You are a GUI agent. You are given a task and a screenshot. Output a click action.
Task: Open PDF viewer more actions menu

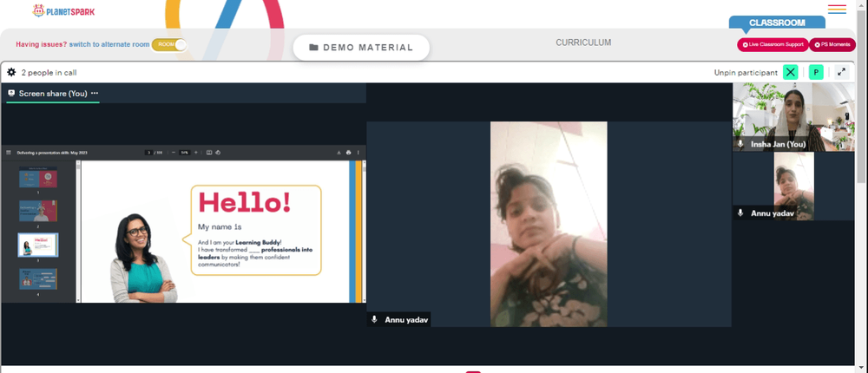point(358,153)
